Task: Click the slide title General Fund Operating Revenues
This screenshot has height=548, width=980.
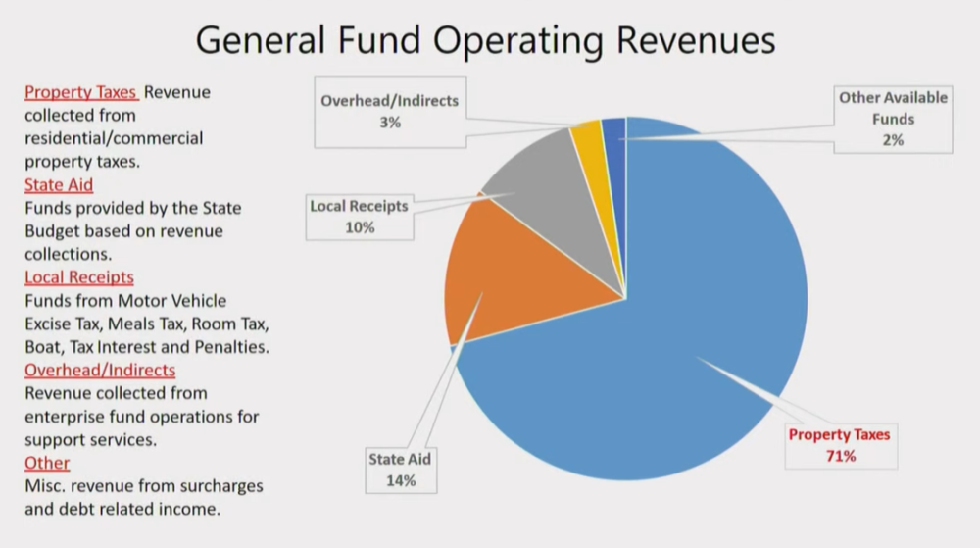Action: [x=485, y=40]
